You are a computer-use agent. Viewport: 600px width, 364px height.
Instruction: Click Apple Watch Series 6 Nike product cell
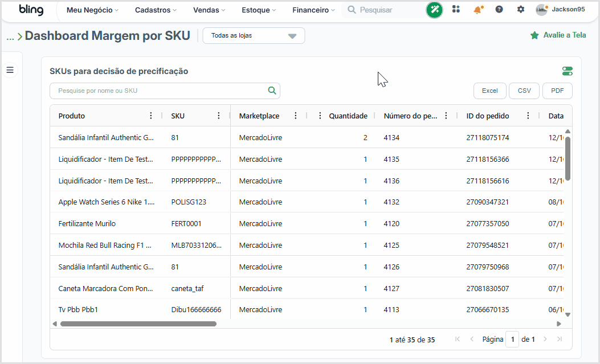tap(107, 202)
